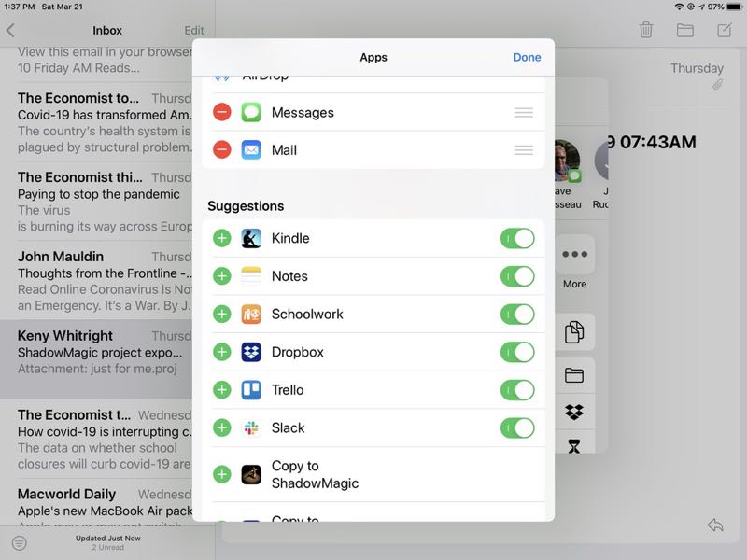Tap Edit in Inbox header
This screenshot has width=747, height=560.
click(x=194, y=30)
